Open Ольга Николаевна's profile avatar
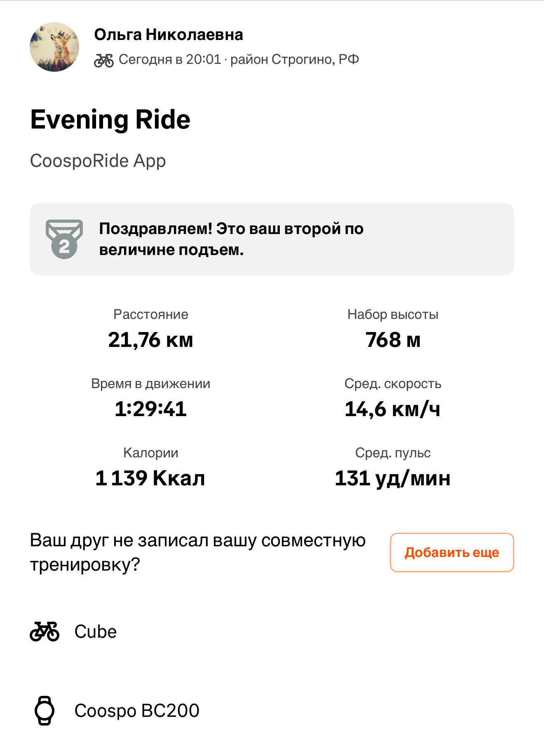The image size is (544, 756). 54,47
